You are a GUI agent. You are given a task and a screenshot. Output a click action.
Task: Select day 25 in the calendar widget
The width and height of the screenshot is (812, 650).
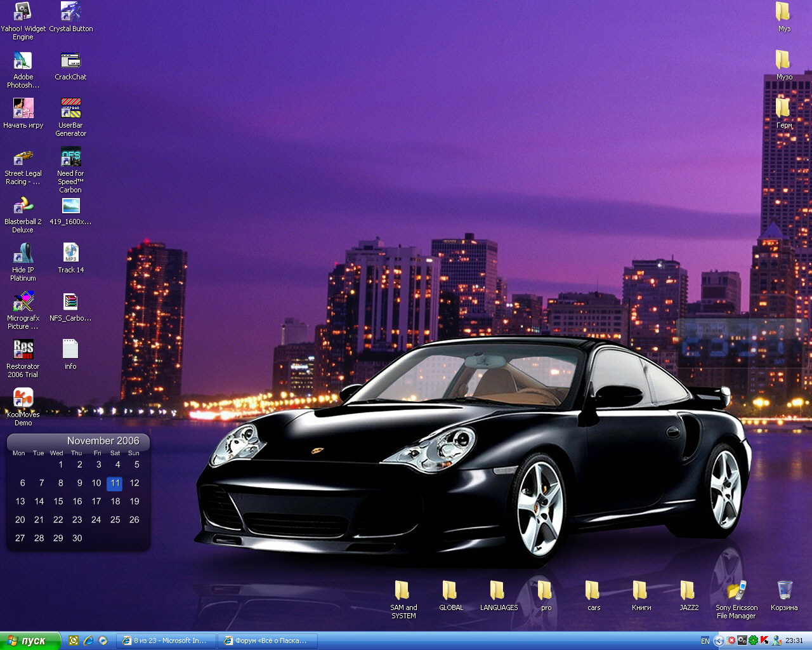click(115, 519)
